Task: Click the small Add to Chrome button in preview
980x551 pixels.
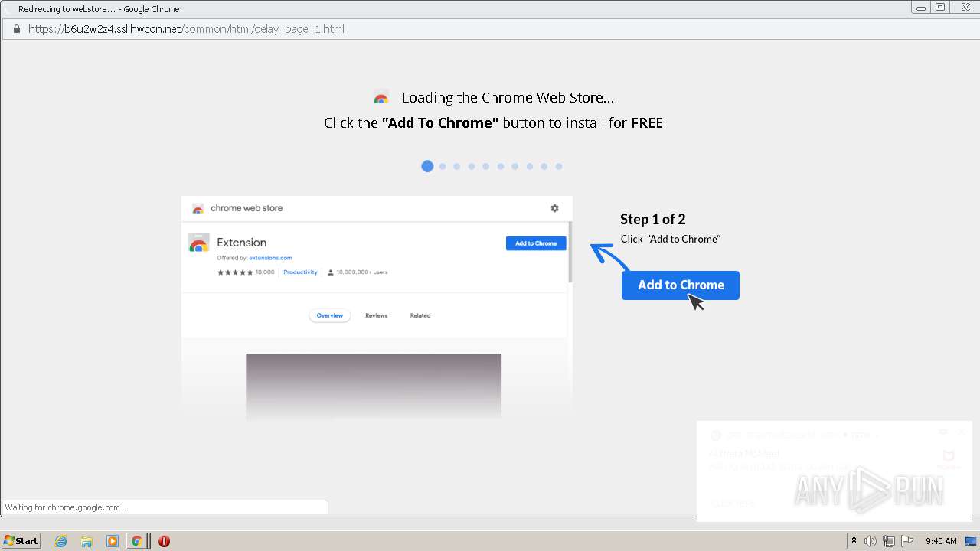Action: (536, 243)
